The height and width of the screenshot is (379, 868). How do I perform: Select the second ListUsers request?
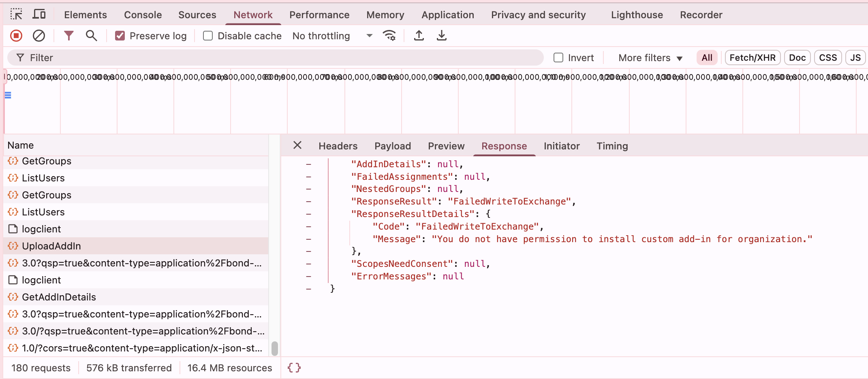point(136,212)
